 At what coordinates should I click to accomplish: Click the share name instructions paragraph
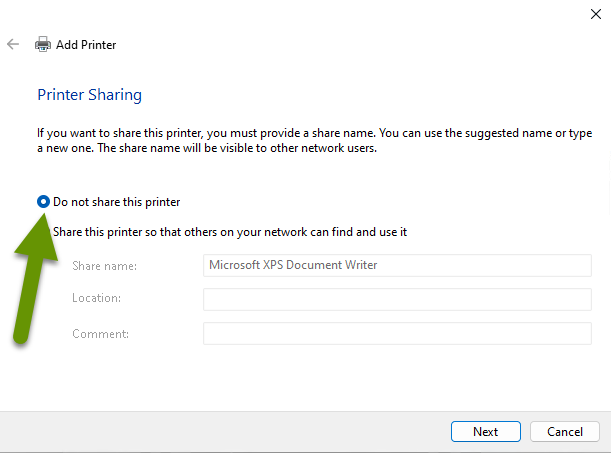coord(314,140)
